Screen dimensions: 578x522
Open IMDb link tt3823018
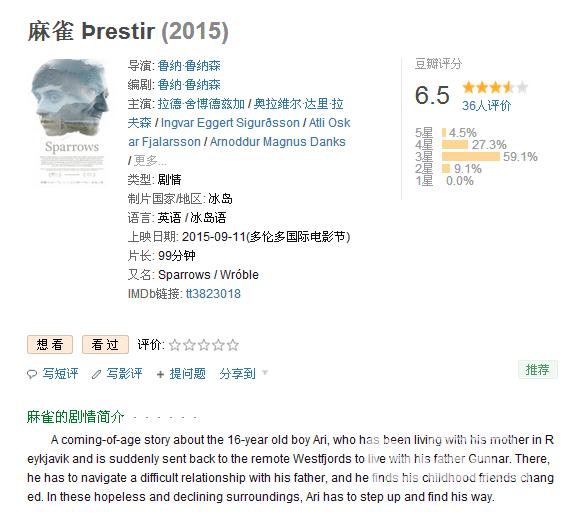(x=213, y=294)
